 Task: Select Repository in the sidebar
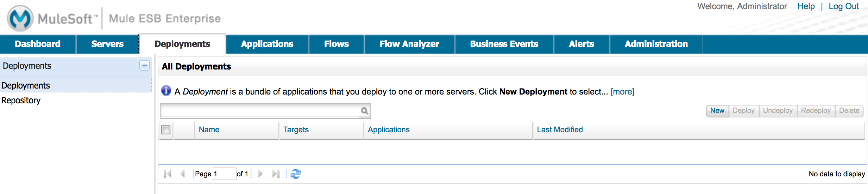pyautogui.click(x=21, y=101)
